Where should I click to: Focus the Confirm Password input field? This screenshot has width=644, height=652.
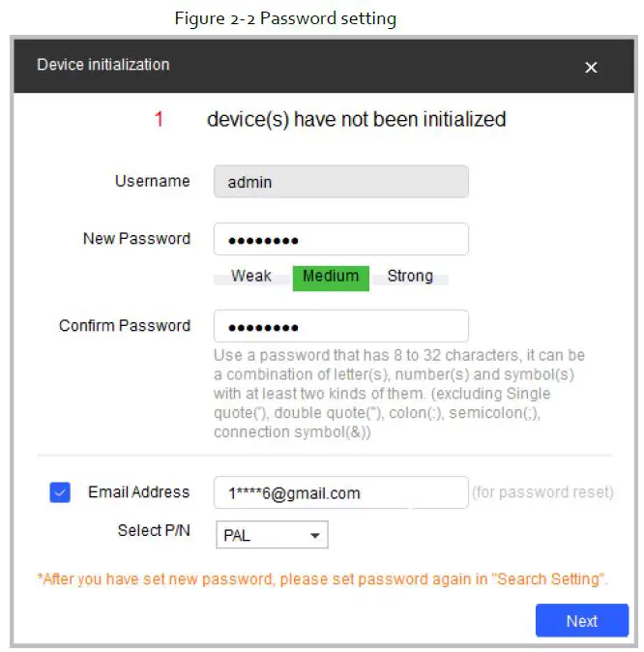[340, 327]
